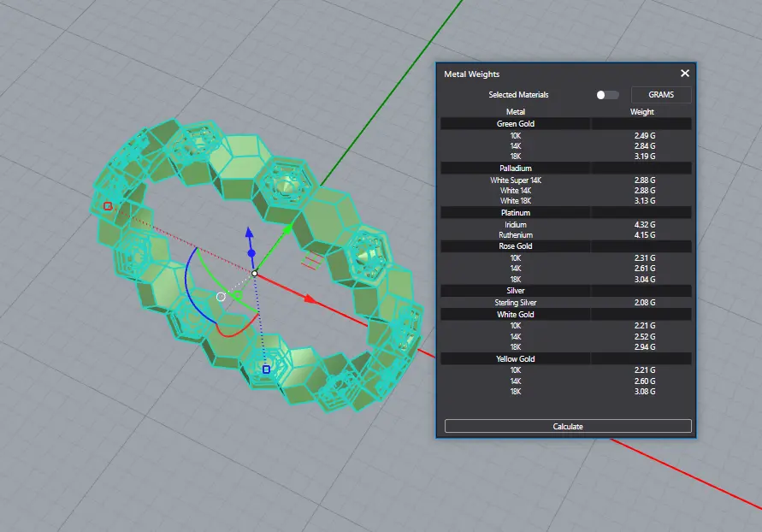
Task: Toggle the Selected Materials switch
Action: (x=607, y=95)
